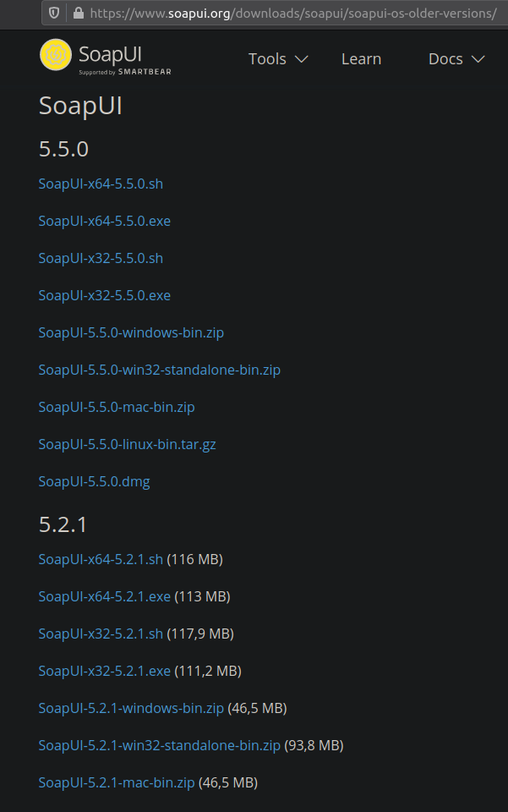Download SoapUI-5.5.0-linux-bin.tar.gz
Screen dimensions: 508x812
(127, 444)
